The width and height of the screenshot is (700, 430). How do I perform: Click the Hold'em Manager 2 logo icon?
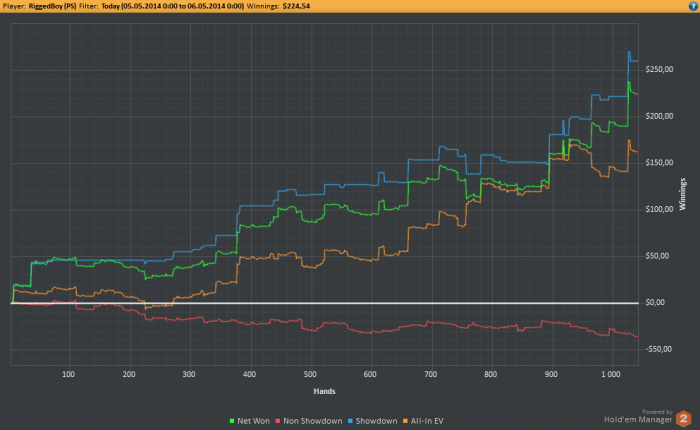point(683,419)
